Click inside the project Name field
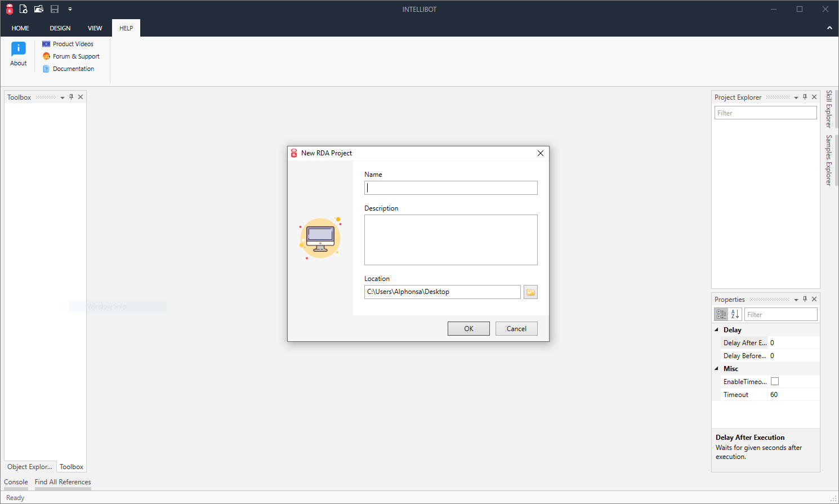 pyautogui.click(x=450, y=188)
